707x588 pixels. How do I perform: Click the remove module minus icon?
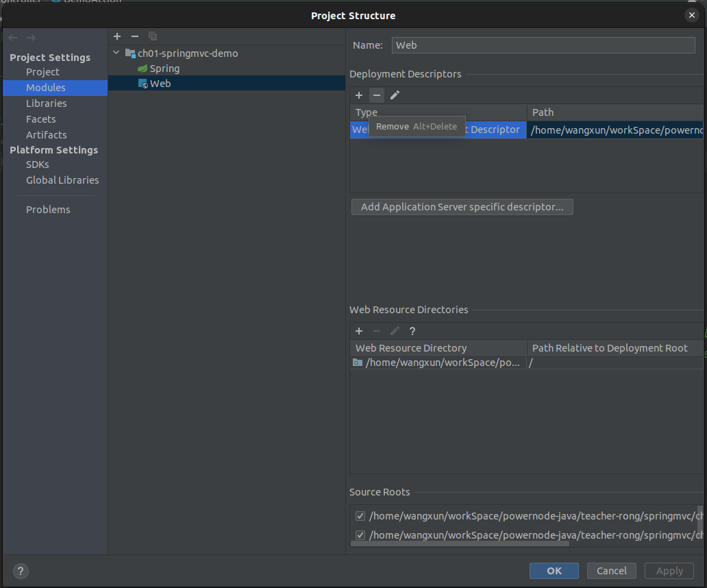coord(135,36)
